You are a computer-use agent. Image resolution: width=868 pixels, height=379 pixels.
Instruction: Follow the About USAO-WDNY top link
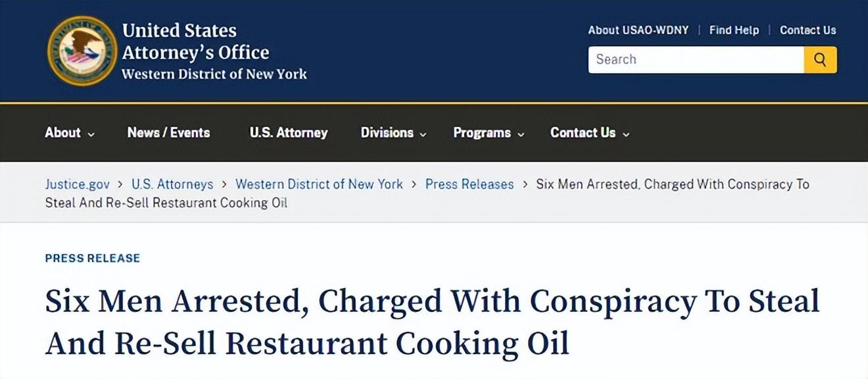[x=639, y=30]
